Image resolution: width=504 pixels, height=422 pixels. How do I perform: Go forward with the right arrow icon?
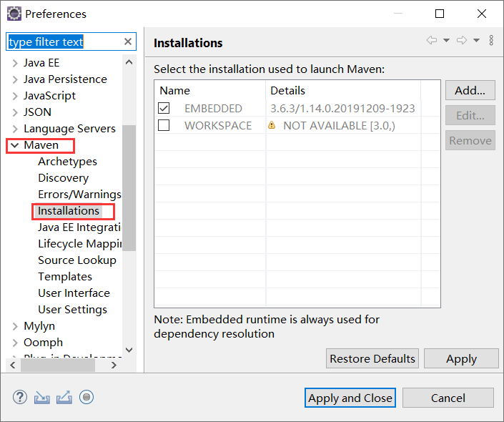click(x=462, y=40)
